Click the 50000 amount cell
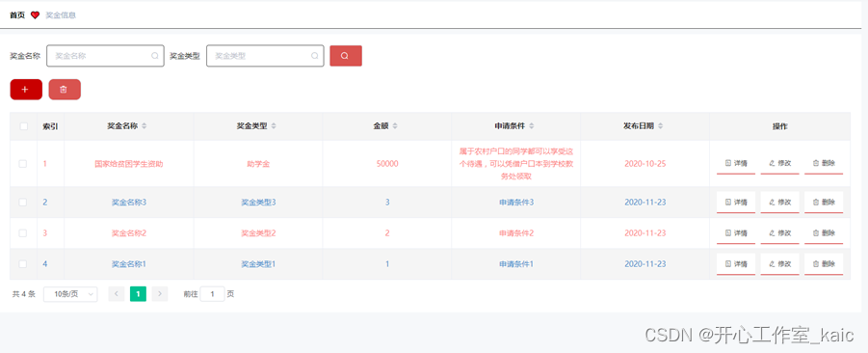Screen dimensions: 868x353 coord(387,164)
